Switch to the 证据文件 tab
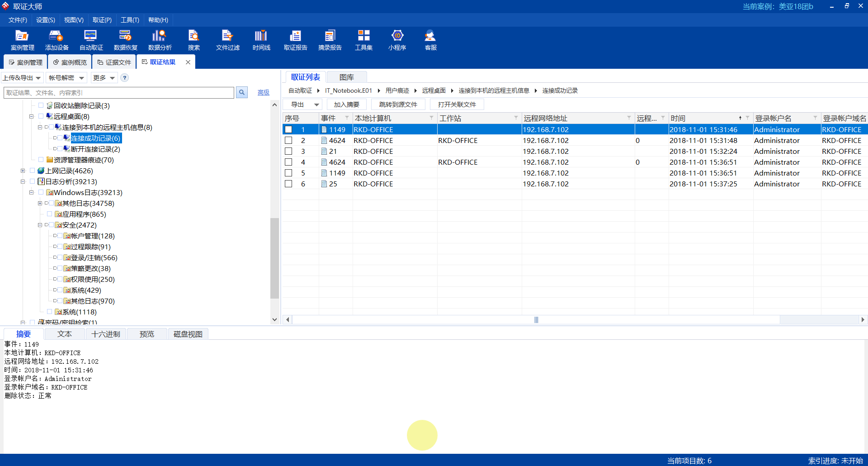The width and height of the screenshot is (868, 466). coord(114,62)
